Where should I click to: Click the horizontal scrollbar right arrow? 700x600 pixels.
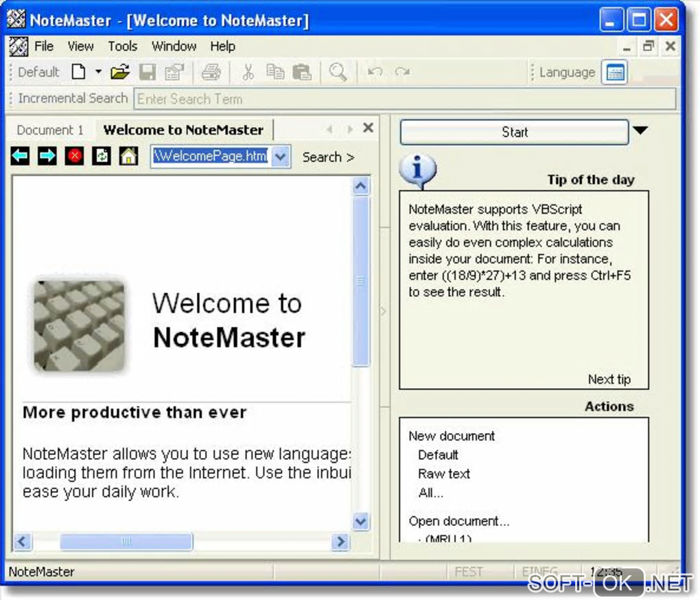[340, 542]
